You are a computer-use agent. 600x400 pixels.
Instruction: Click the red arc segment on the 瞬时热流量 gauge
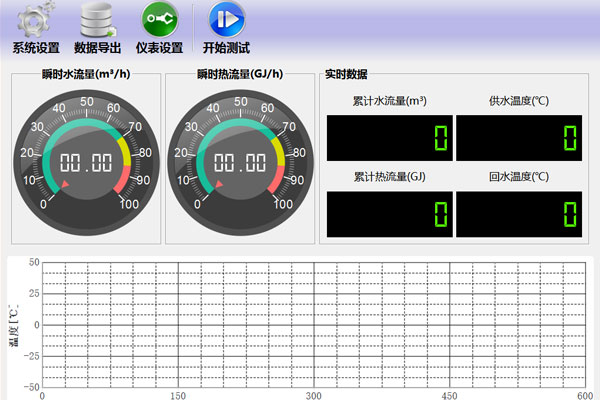tap(275, 182)
